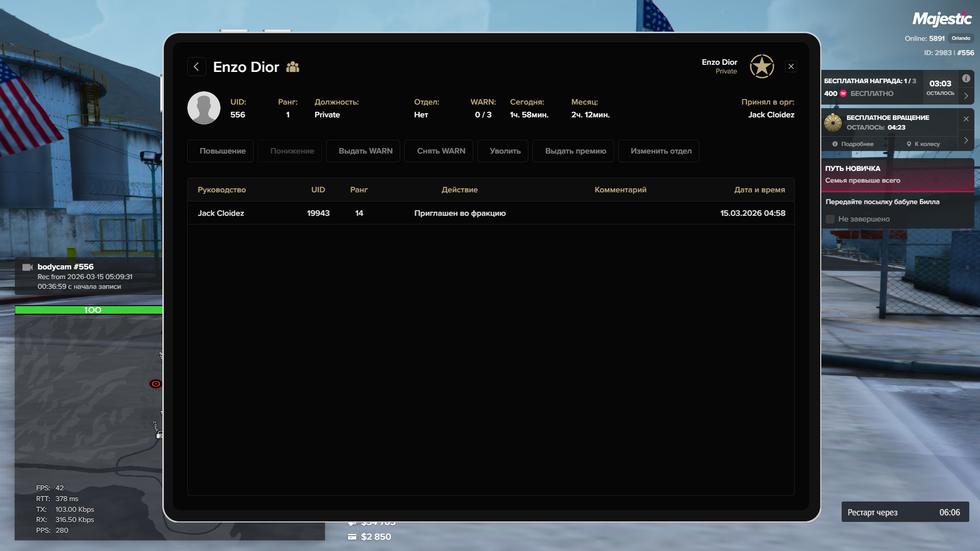The image size is (980, 551).
Task: Click the spin wheel icon
Action: point(833,122)
